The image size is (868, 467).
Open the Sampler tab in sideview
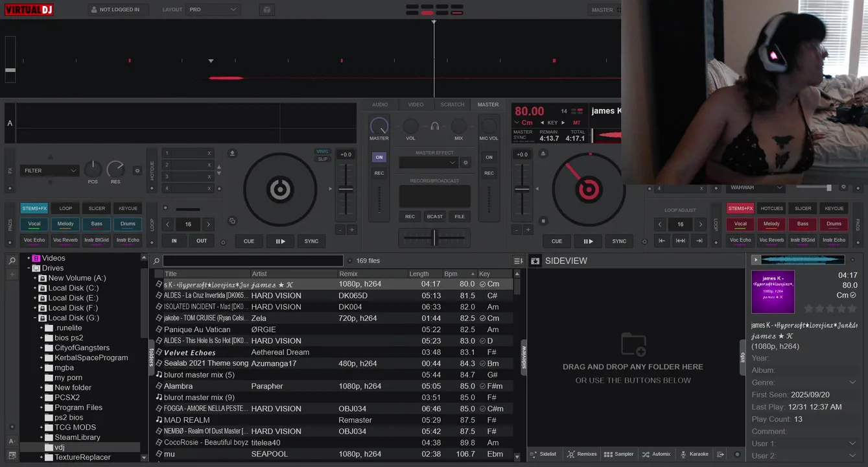click(x=618, y=454)
